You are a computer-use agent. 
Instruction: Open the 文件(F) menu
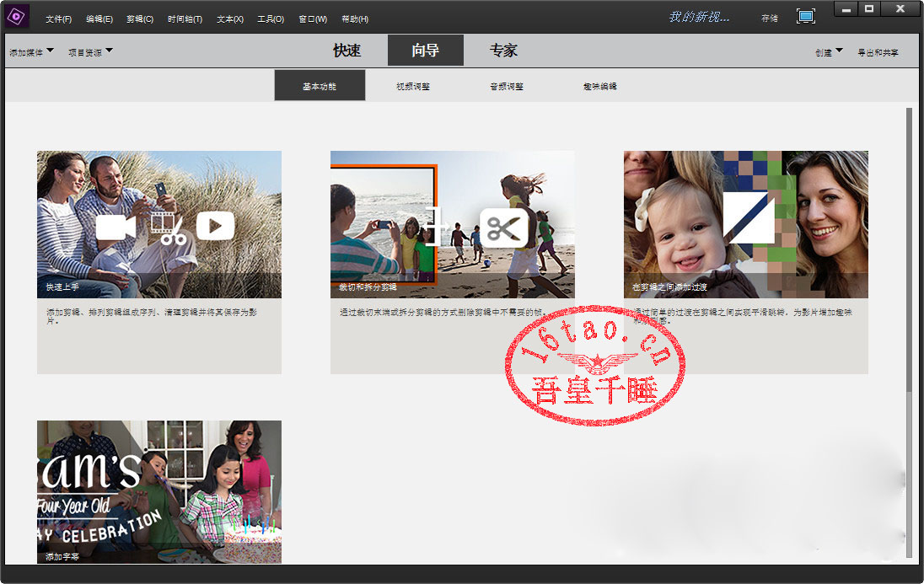coord(58,19)
